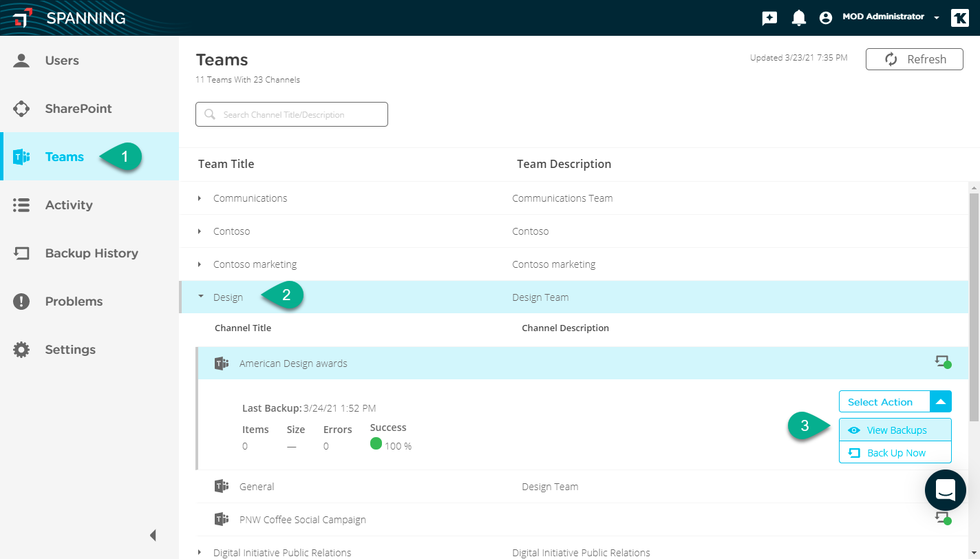The height and width of the screenshot is (559, 980).
Task: Expand the MOD Administrator dropdown arrow
Action: click(x=937, y=19)
